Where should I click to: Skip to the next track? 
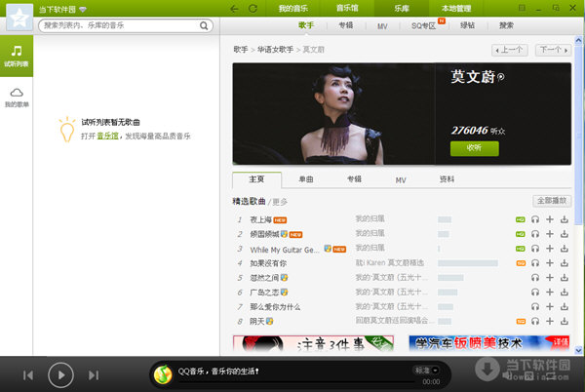tap(94, 375)
